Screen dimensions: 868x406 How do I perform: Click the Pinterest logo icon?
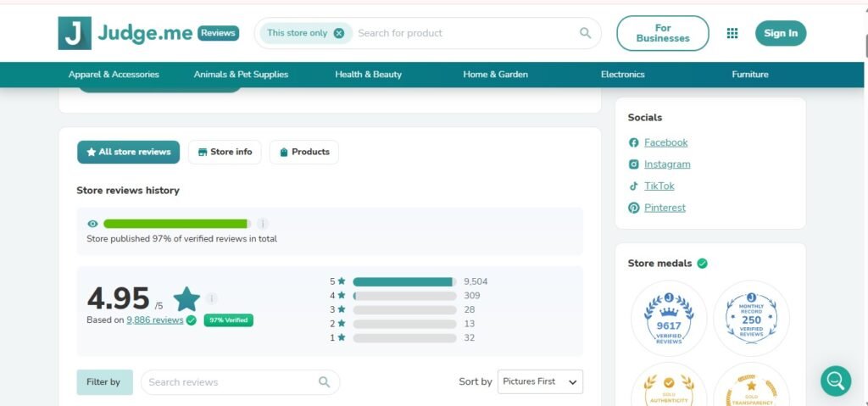point(634,208)
